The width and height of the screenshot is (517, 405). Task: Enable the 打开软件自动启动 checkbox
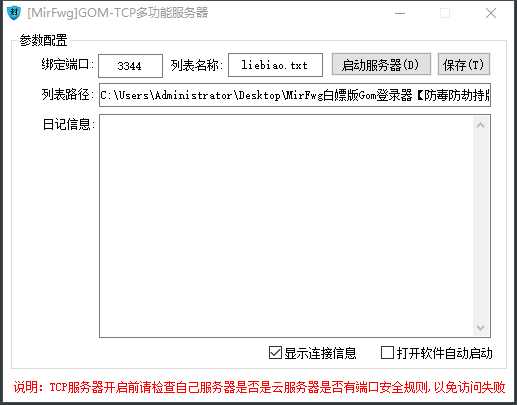click(387, 353)
